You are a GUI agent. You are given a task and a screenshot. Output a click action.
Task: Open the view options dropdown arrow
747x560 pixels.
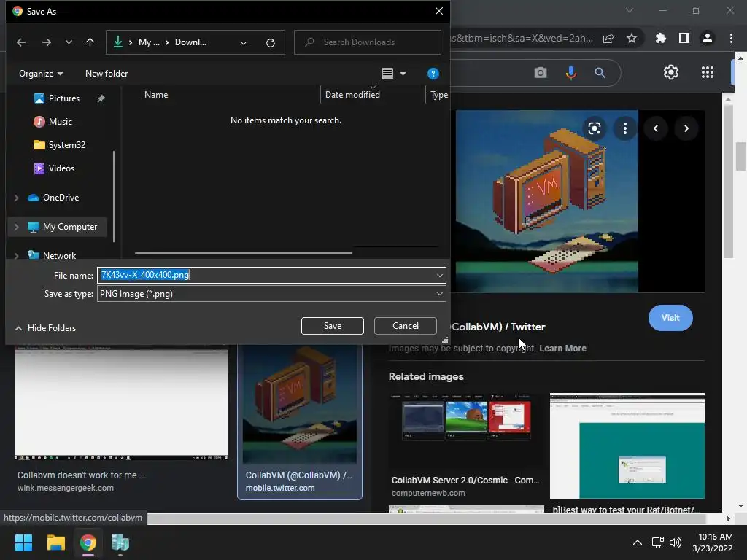click(403, 74)
